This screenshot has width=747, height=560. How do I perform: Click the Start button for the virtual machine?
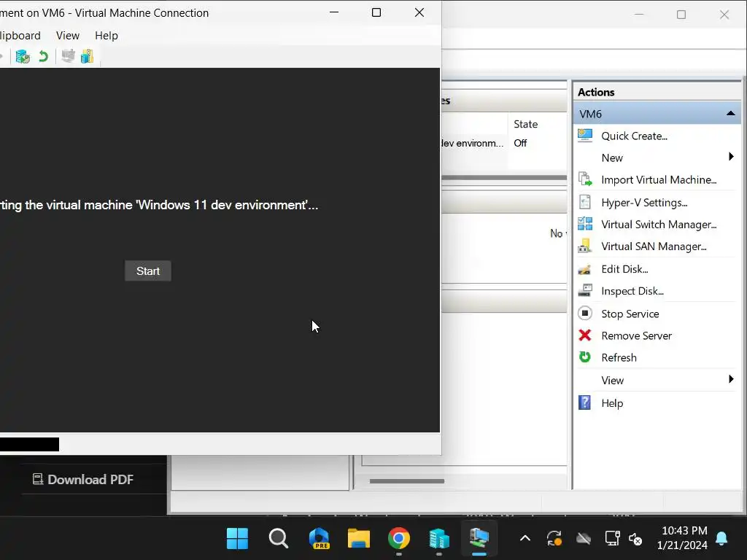click(x=147, y=271)
